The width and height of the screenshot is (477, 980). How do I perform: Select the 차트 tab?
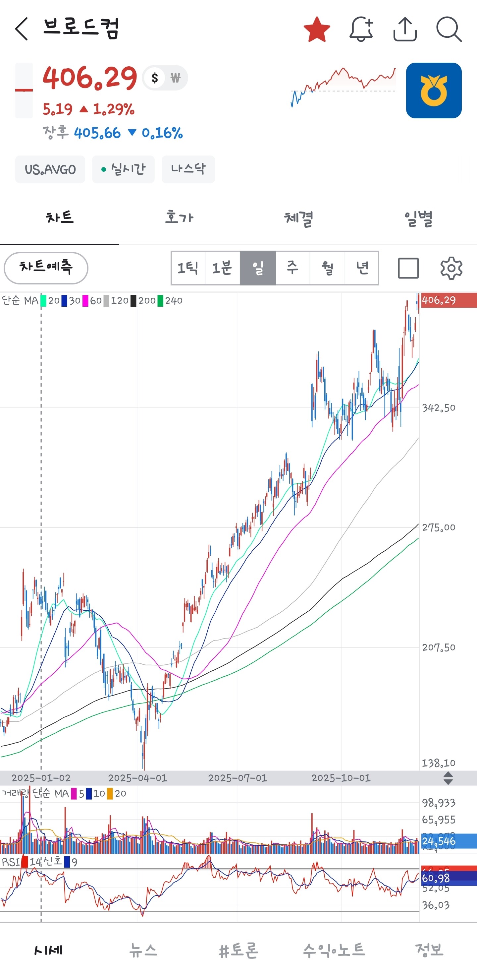pos(60,218)
